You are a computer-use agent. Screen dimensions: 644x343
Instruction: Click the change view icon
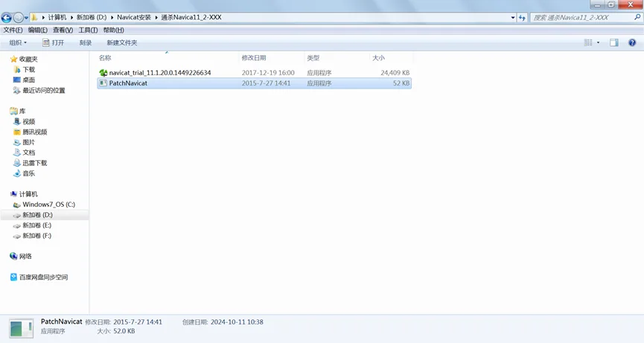click(588, 42)
